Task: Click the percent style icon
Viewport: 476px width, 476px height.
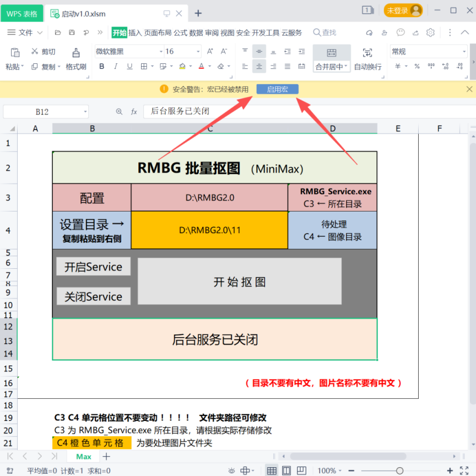Action: tap(417, 67)
